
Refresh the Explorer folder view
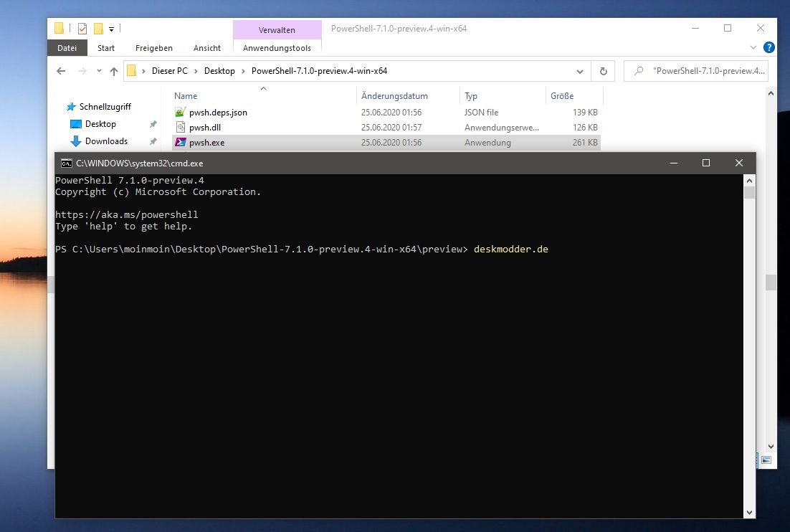click(x=603, y=72)
